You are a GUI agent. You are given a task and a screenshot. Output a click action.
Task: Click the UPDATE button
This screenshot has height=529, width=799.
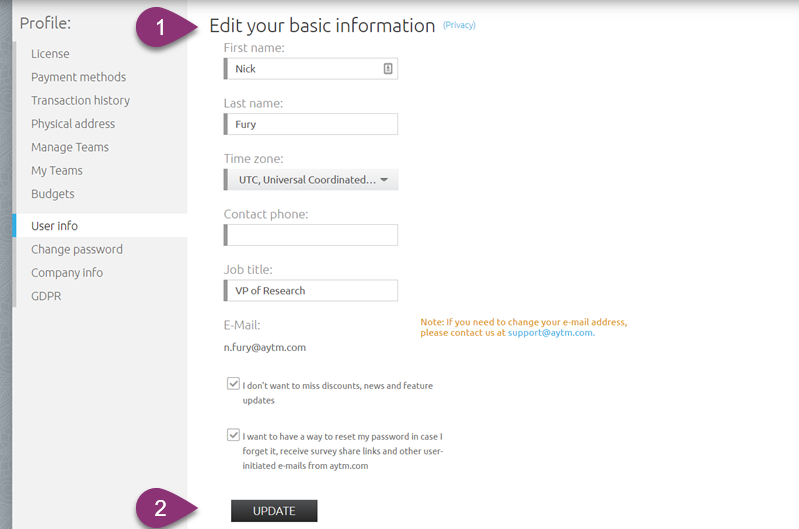point(274,511)
